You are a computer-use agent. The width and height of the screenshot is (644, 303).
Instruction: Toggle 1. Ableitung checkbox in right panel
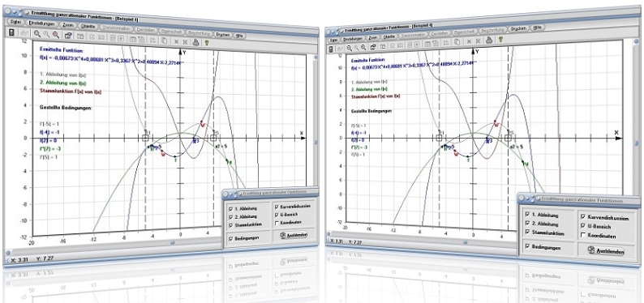point(527,215)
